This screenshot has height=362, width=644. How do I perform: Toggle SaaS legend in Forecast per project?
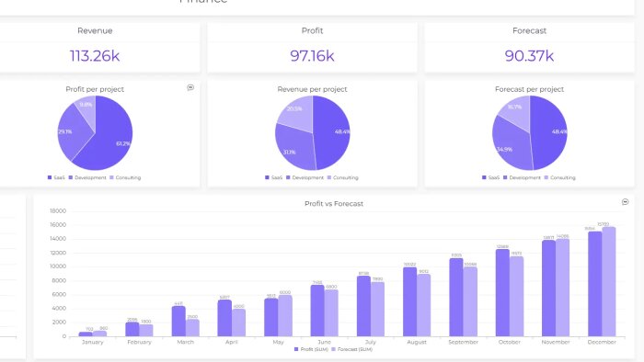pos(490,177)
